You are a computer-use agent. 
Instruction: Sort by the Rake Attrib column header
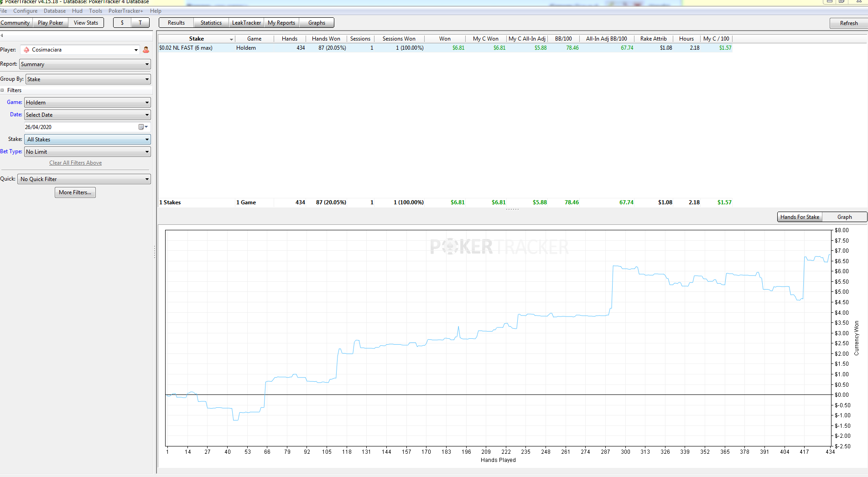click(x=653, y=39)
